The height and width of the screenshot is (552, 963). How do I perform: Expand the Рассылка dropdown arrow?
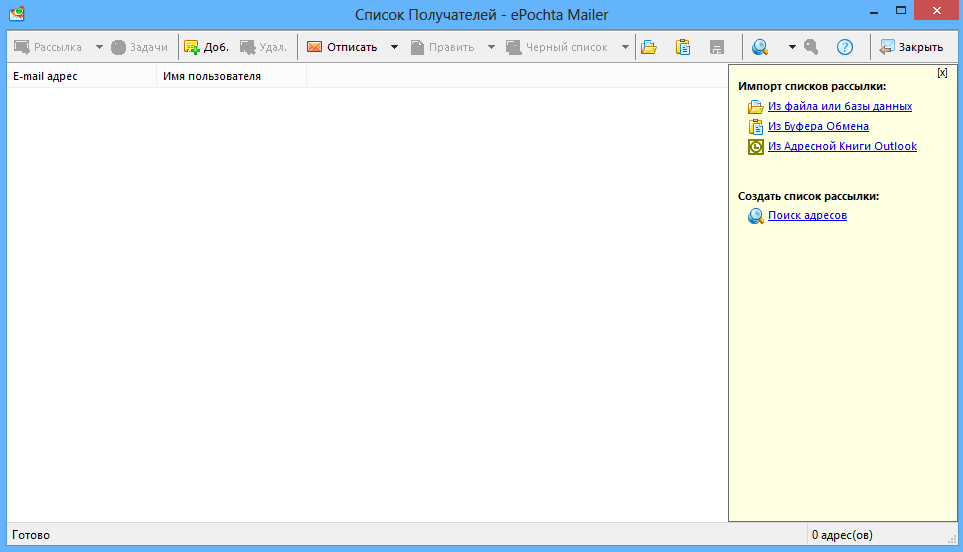[x=99, y=47]
